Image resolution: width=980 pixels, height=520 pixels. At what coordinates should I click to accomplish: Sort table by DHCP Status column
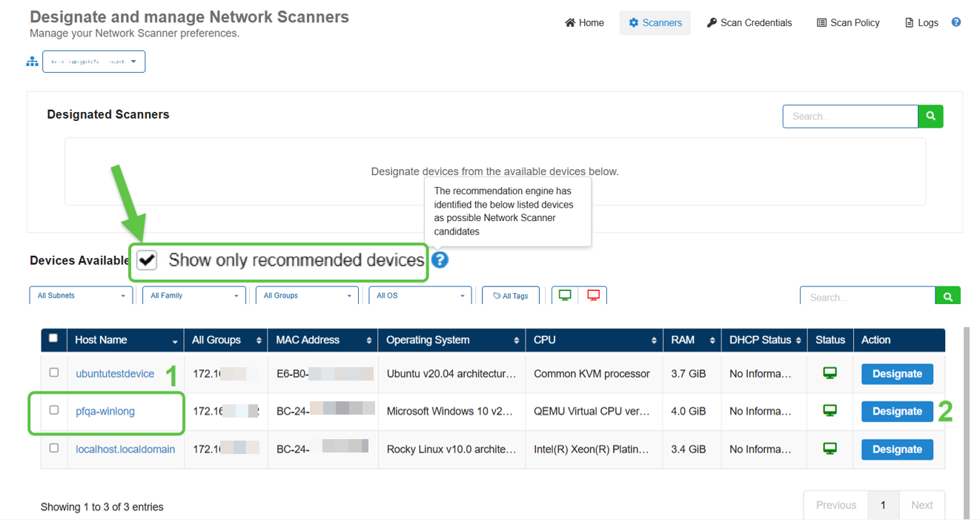[x=764, y=340]
